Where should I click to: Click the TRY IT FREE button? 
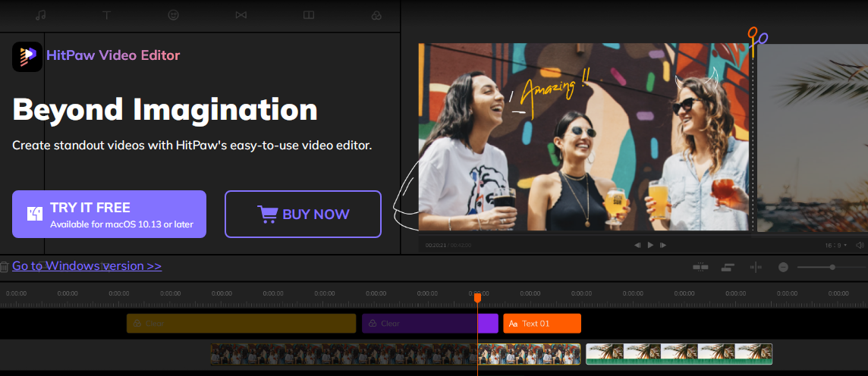pos(109,214)
